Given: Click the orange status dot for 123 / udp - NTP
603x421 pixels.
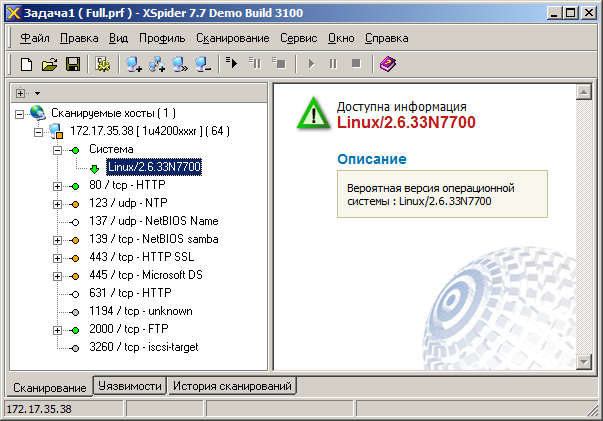Looking at the screenshot, I should [x=75, y=205].
